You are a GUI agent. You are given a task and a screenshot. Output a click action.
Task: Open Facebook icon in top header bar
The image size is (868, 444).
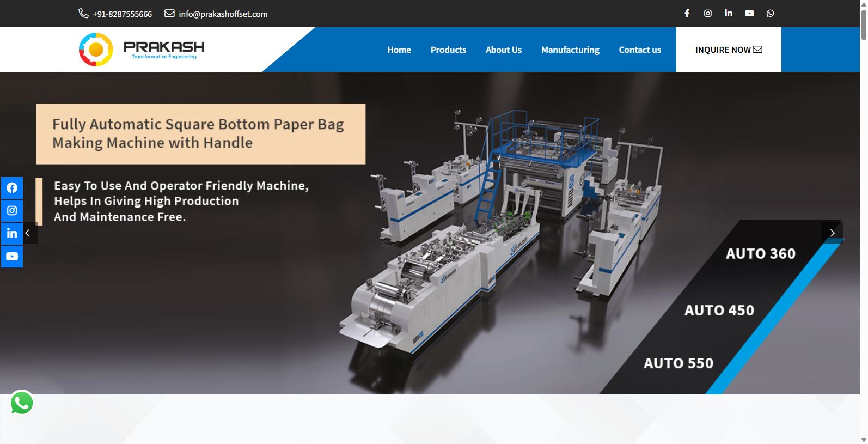(687, 13)
